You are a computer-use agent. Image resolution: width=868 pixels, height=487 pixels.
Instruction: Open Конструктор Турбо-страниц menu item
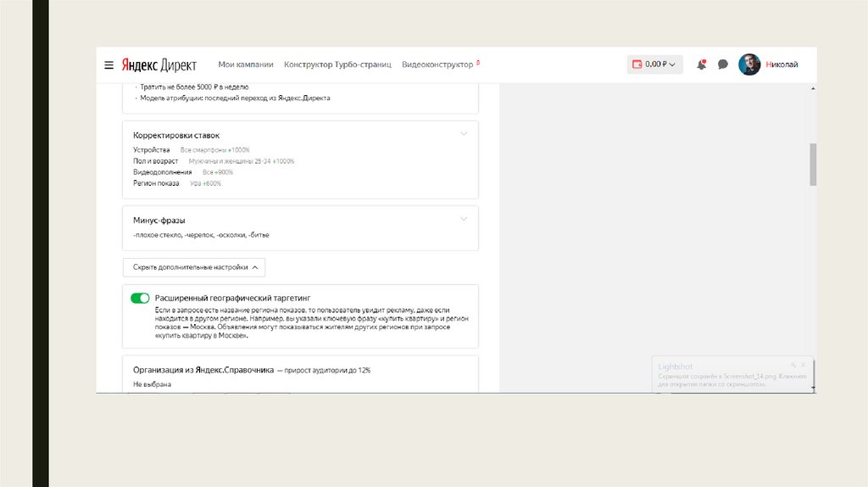tap(337, 64)
